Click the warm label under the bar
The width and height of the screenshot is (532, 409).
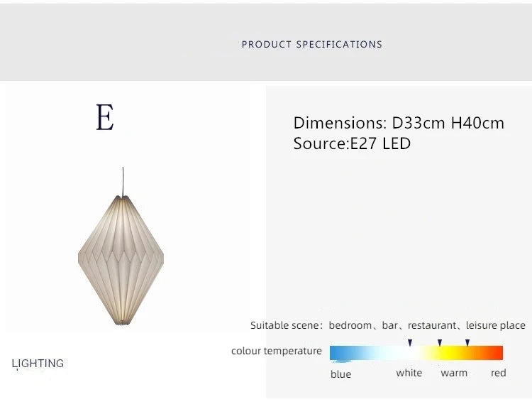(x=454, y=373)
